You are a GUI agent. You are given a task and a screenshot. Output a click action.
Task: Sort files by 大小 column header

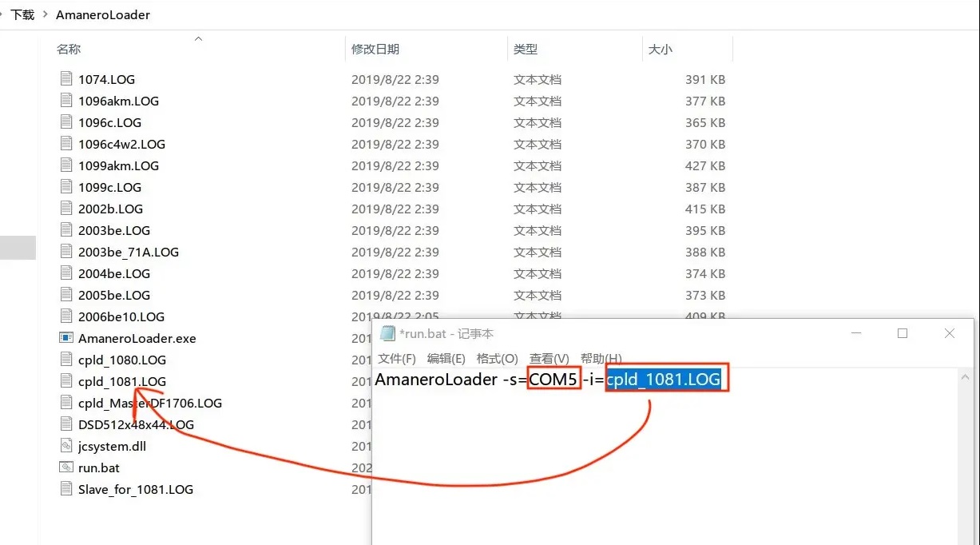pos(660,50)
